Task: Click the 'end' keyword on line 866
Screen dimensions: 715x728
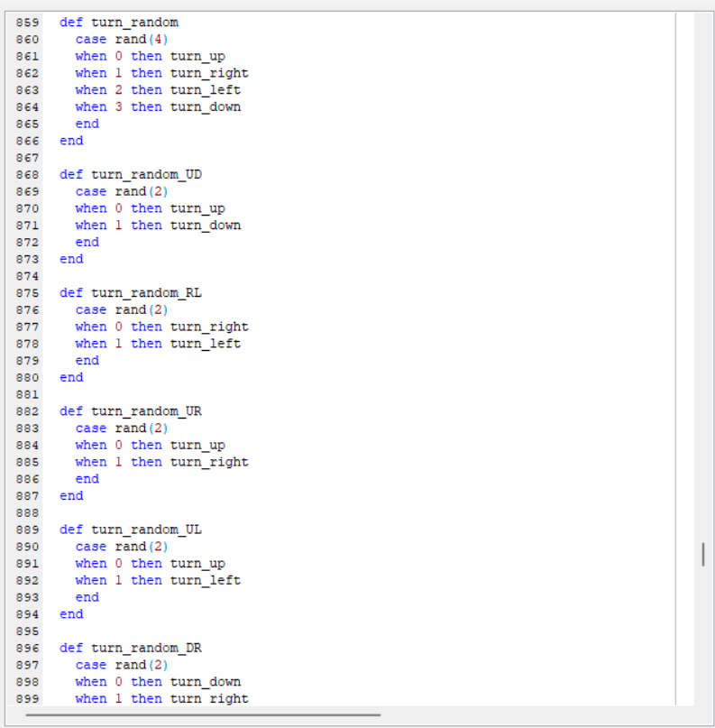Action: (71, 141)
